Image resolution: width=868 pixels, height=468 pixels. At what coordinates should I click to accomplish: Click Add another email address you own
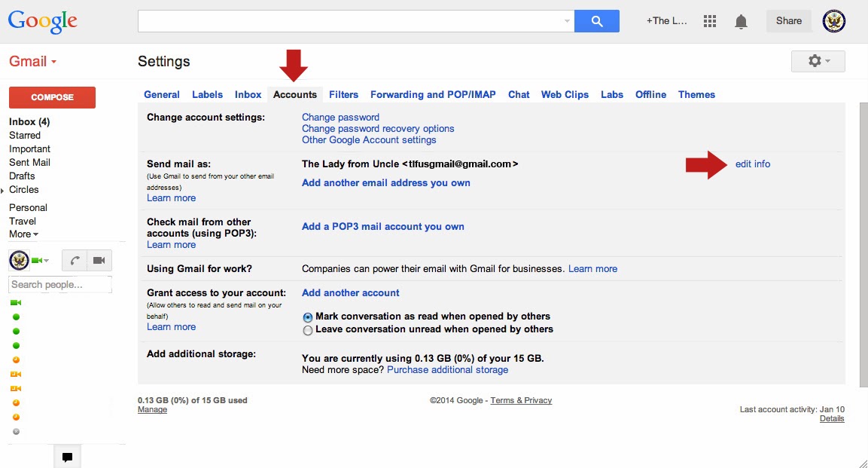(386, 183)
